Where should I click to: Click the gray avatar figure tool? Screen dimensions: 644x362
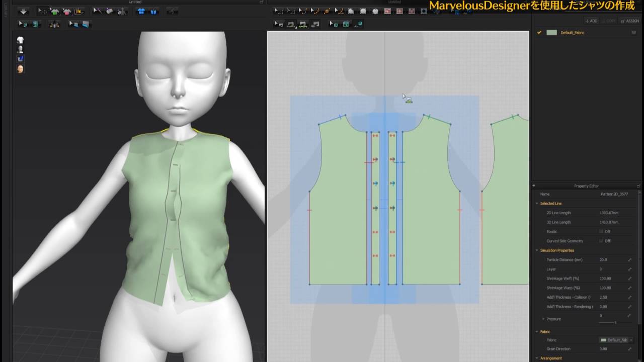coord(121,11)
